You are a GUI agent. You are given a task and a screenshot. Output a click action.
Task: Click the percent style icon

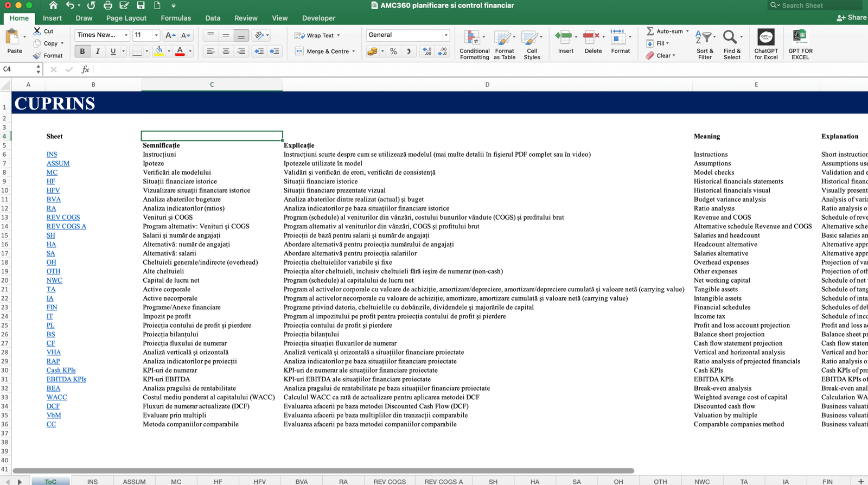(x=393, y=52)
